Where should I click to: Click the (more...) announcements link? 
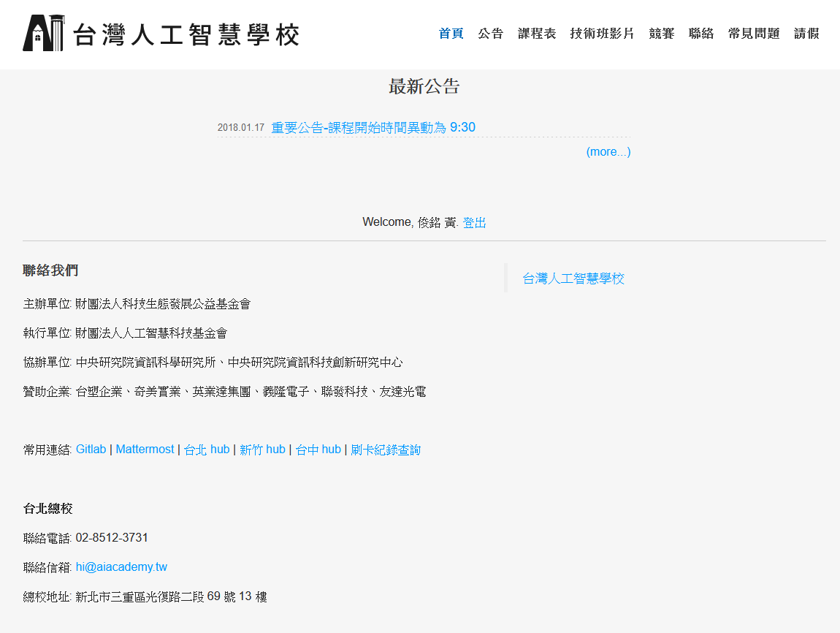[x=608, y=152]
